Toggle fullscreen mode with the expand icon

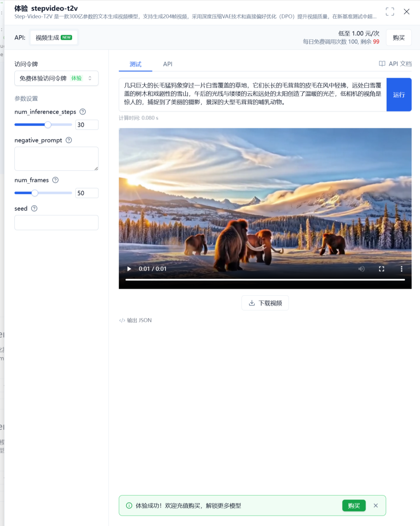click(x=390, y=11)
